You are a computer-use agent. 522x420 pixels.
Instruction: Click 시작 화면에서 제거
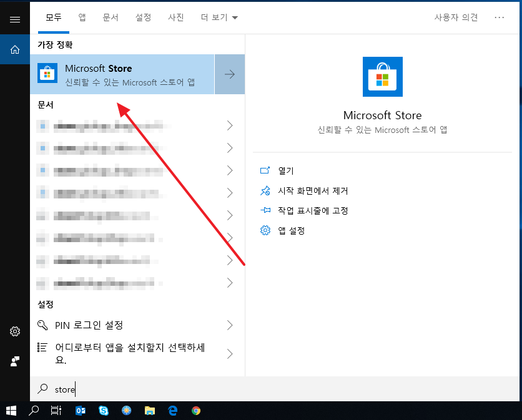[x=313, y=191]
